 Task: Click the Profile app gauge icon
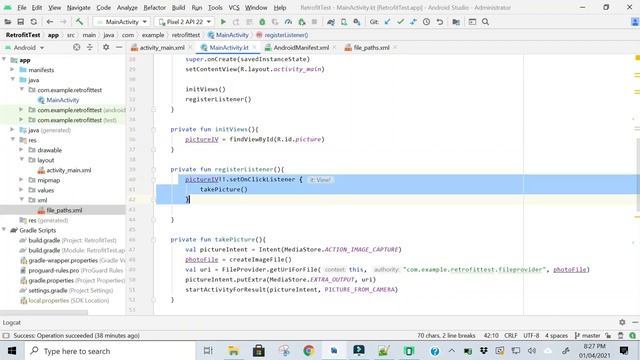288,22
